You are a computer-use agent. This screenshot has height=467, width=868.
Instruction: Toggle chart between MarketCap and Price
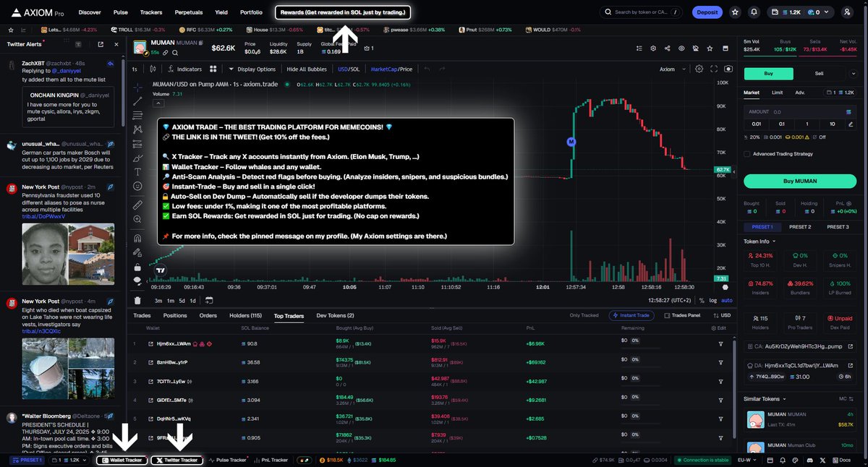pos(391,69)
